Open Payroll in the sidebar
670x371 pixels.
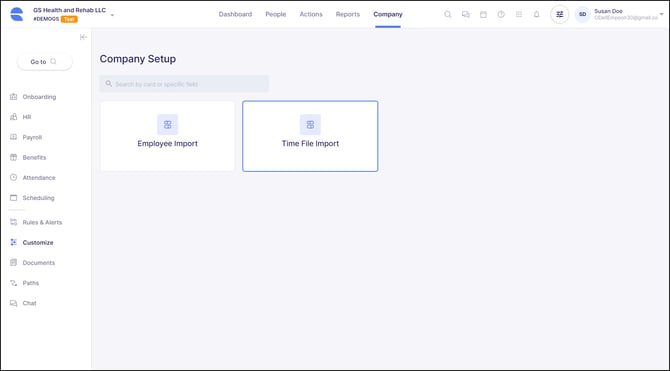click(32, 137)
